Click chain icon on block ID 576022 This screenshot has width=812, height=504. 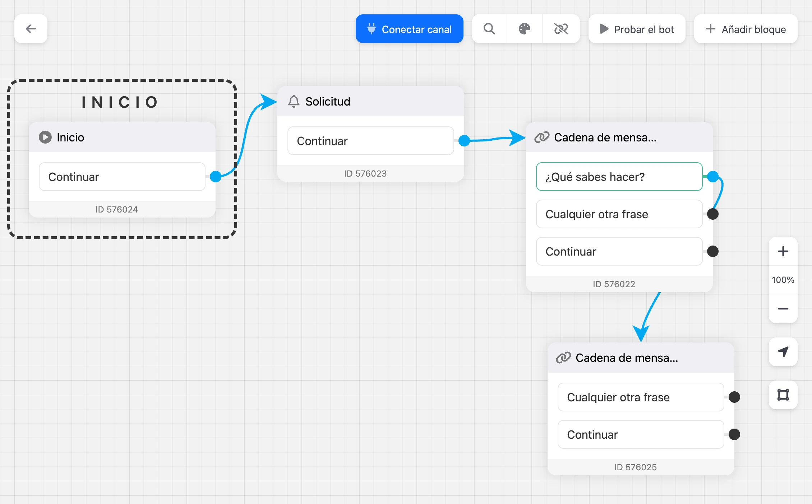point(542,137)
